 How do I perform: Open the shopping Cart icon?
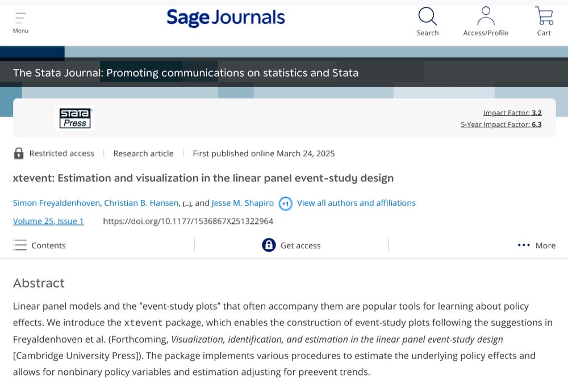(544, 17)
